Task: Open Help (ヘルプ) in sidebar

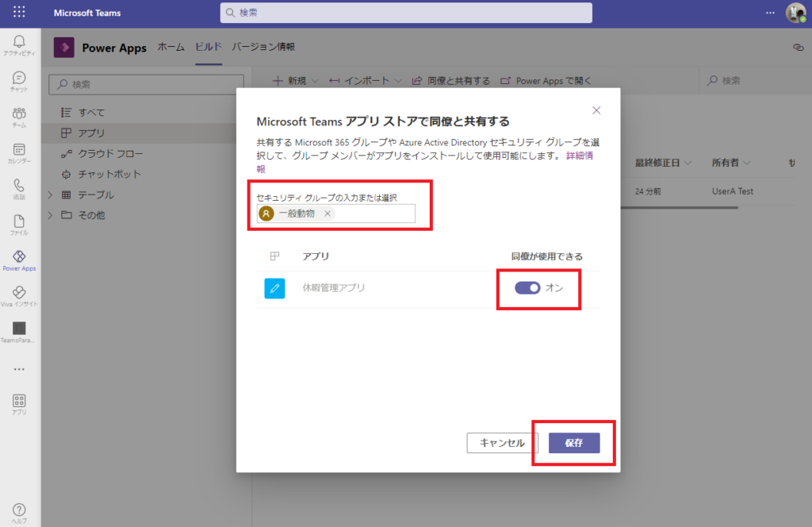Action: [x=19, y=513]
